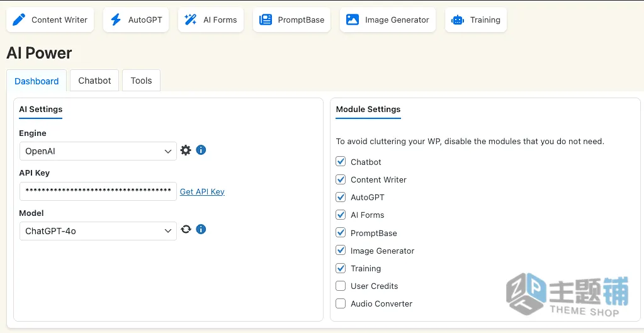The height and width of the screenshot is (333, 644).
Task: Open the Content Writer button label
Action: tap(60, 20)
